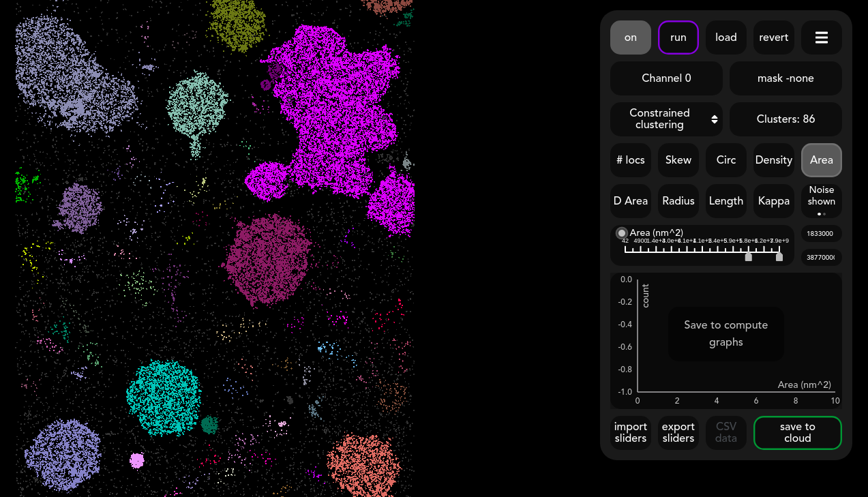The width and height of the screenshot is (868, 497).
Task: Switch to the Circ metric
Action: [725, 160]
